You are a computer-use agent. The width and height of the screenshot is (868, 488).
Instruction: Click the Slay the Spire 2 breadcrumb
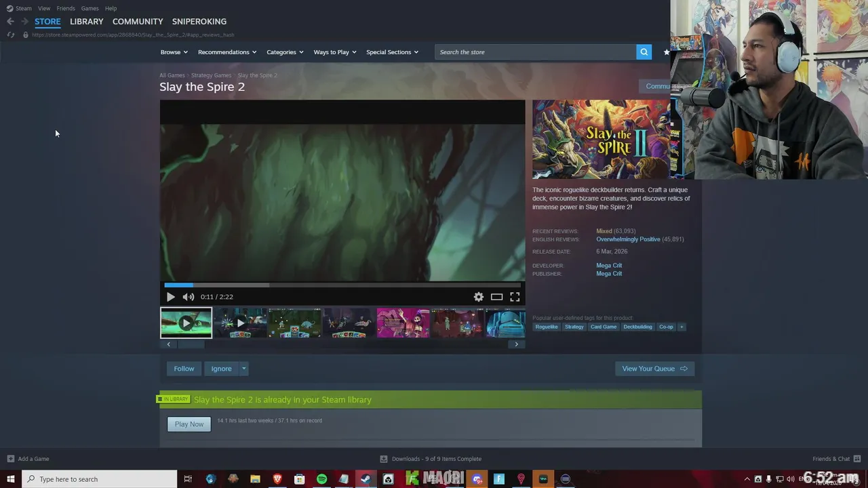pos(257,75)
